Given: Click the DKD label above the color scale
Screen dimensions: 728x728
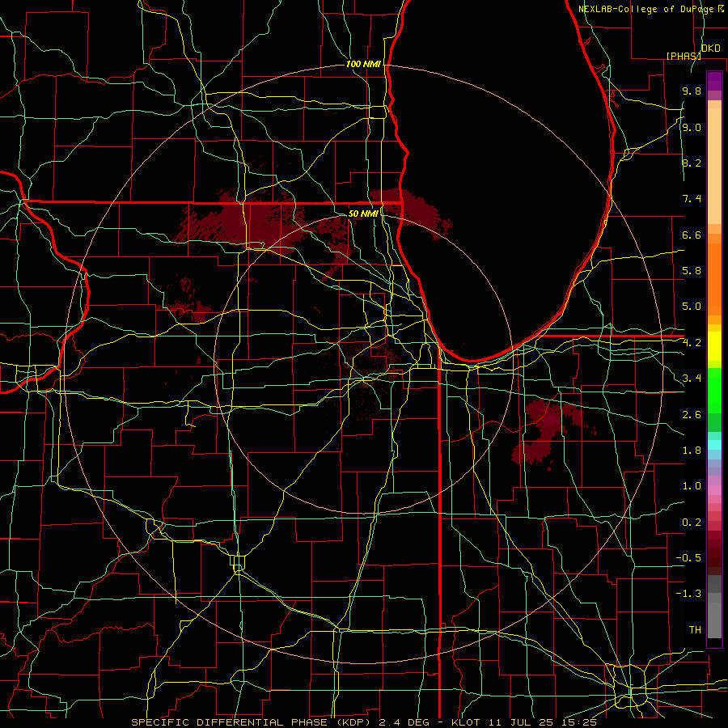Looking at the screenshot, I should pos(711,49).
